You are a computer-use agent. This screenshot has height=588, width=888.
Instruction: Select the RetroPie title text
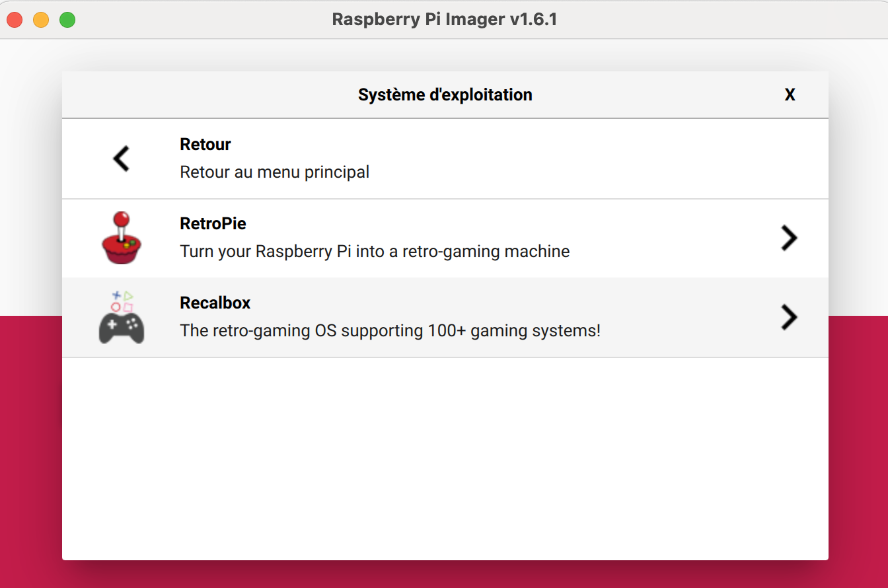coord(213,224)
